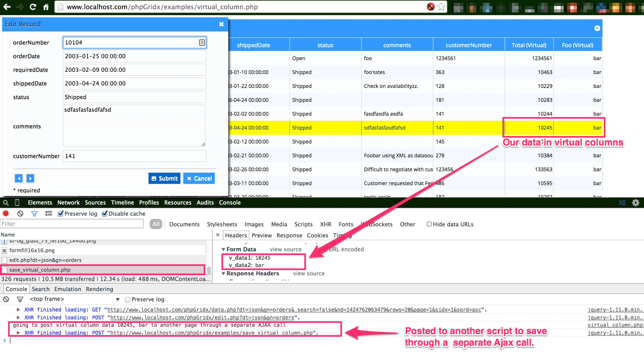Expand the XHR POST edit.php log entry
Viewport: 644px width, 353px height.
(18, 318)
